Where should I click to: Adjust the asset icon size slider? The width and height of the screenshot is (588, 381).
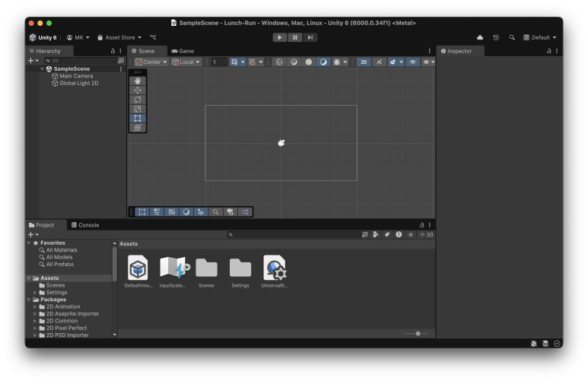click(x=418, y=333)
